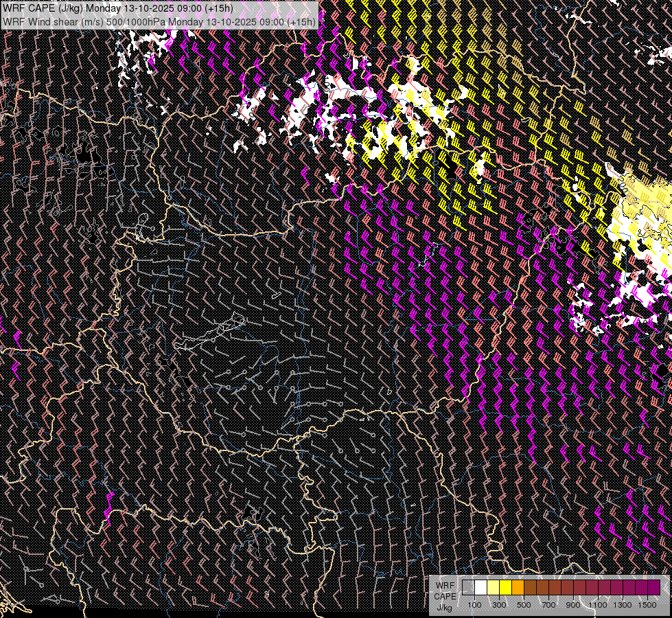
Task: Select the 1100 legend tick label
Action: [598, 605]
